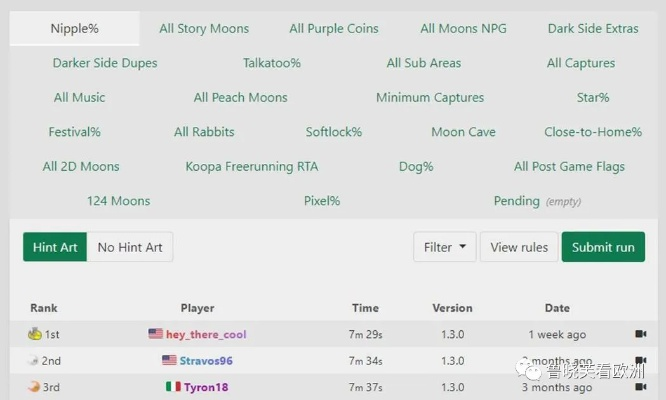Select the Nipple% category tab
This screenshot has width=666, height=400.
click(x=75, y=28)
